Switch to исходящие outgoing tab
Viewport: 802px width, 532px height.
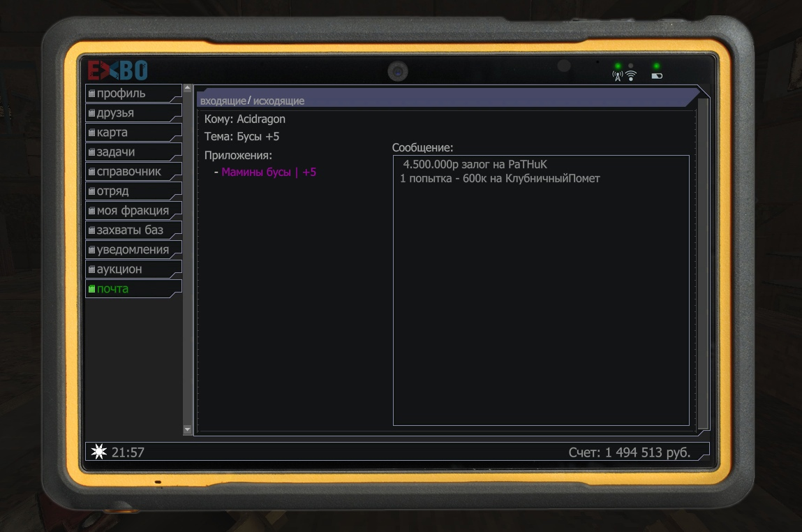(279, 101)
